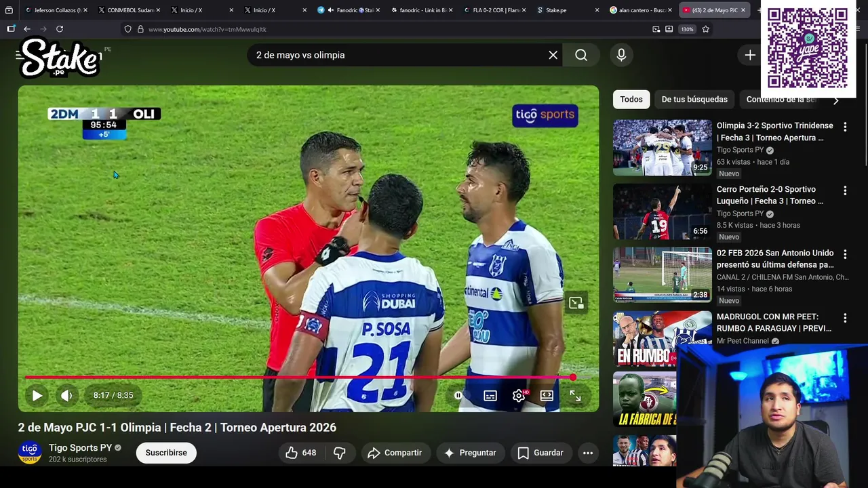Click the youtube.com address bar URL
The height and width of the screenshot is (488, 868).
pyautogui.click(x=208, y=29)
